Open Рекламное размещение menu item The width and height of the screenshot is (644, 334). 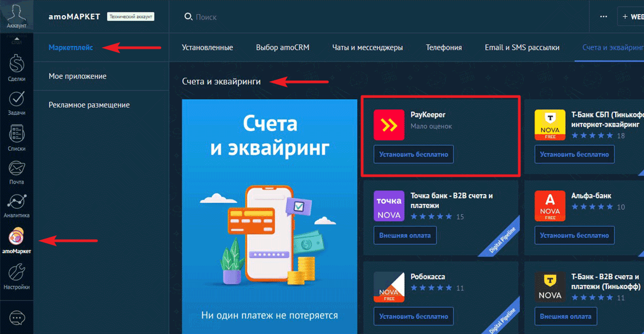coord(89,105)
